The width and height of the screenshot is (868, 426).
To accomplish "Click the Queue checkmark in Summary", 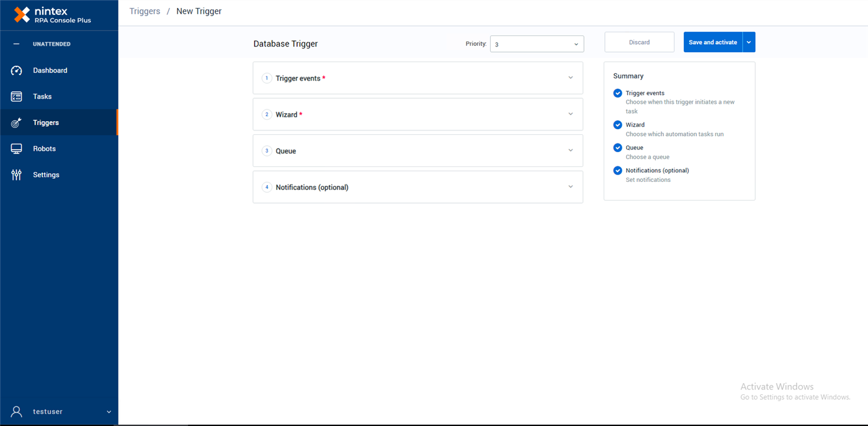I will [617, 148].
